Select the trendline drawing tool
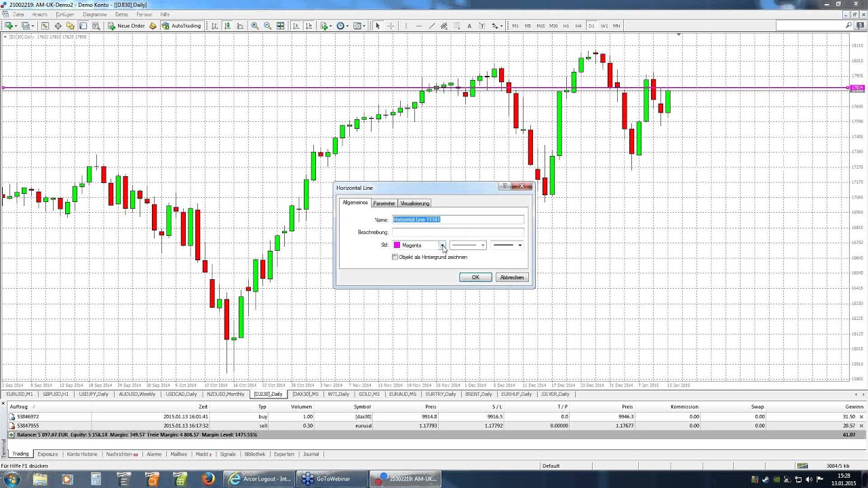This screenshot has width=868, height=488. (432, 26)
